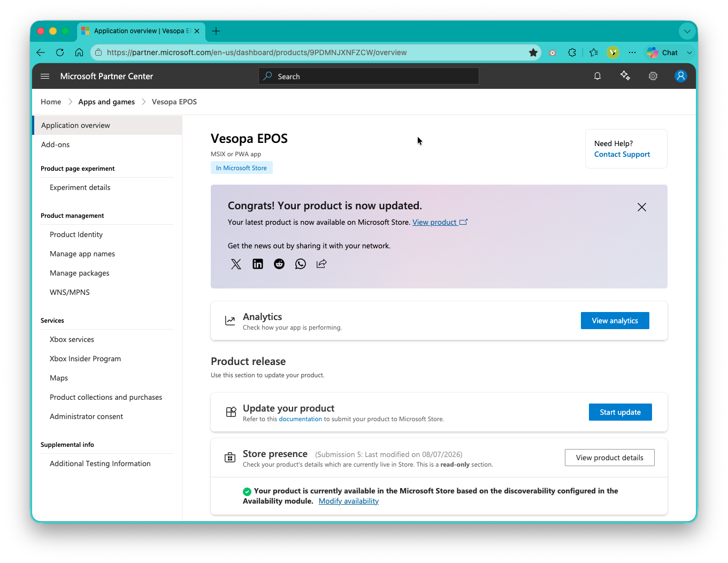Open Xbox Insider Program
Viewport: 728px width, 563px height.
[x=85, y=359]
